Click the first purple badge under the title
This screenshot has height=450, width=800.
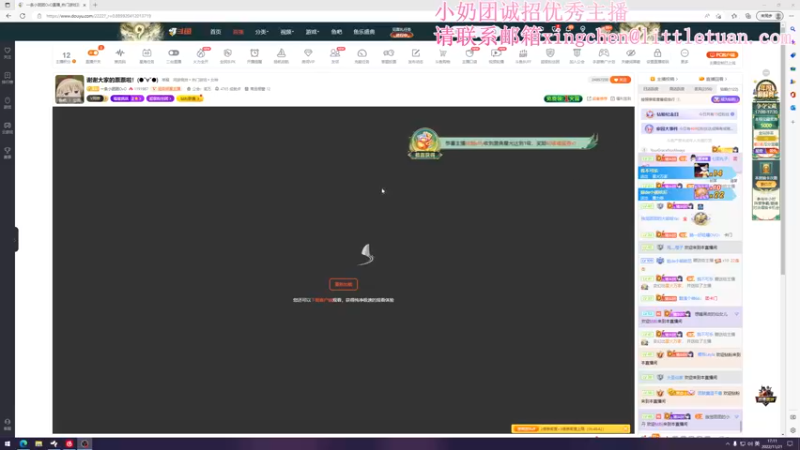127,98
